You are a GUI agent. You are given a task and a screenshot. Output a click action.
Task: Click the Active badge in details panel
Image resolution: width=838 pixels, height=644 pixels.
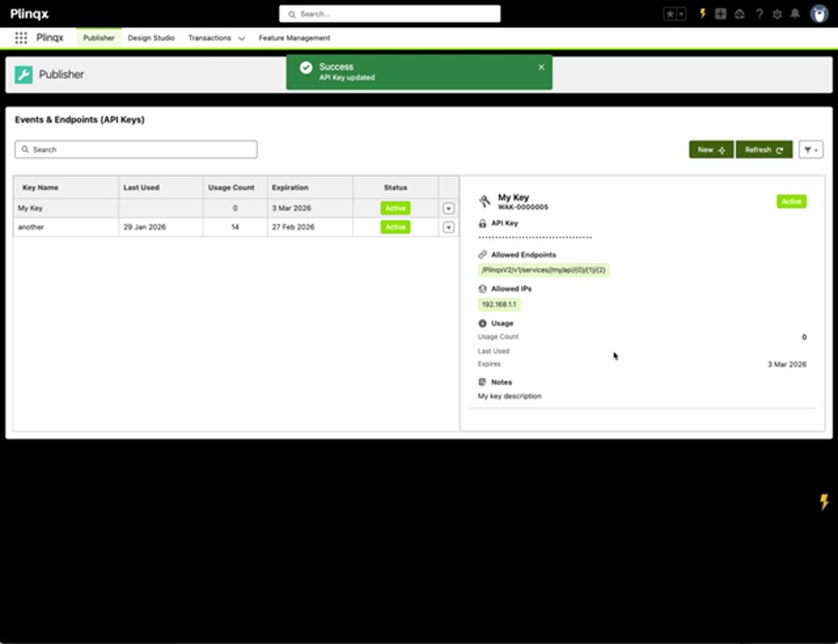pyautogui.click(x=792, y=202)
